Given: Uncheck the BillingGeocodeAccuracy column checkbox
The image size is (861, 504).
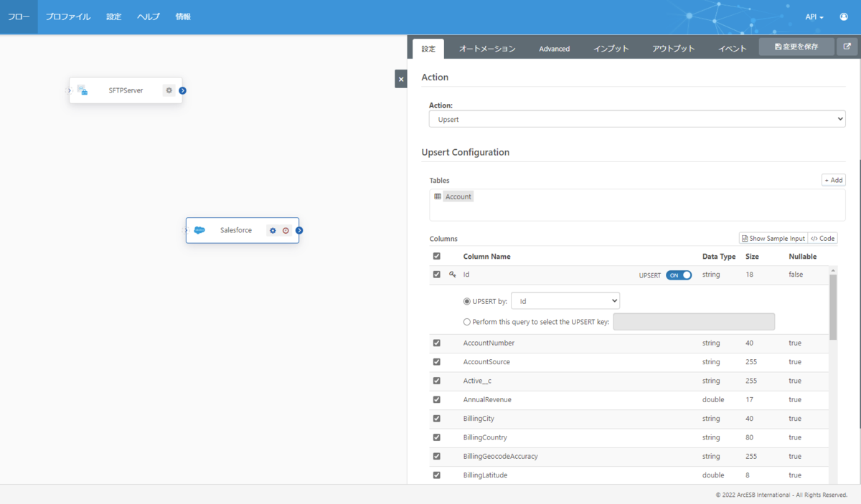Looking at the screenshot, I should tap(437, 456).
